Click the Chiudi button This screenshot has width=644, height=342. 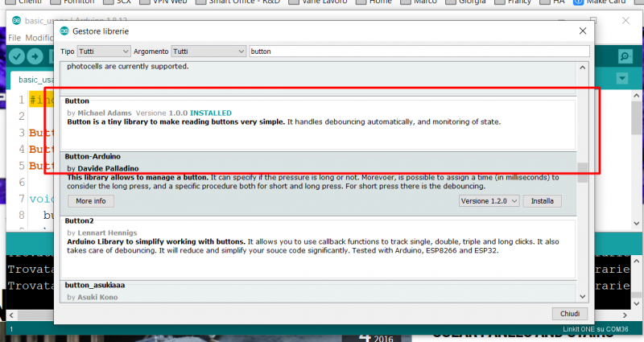pos(569,313)
